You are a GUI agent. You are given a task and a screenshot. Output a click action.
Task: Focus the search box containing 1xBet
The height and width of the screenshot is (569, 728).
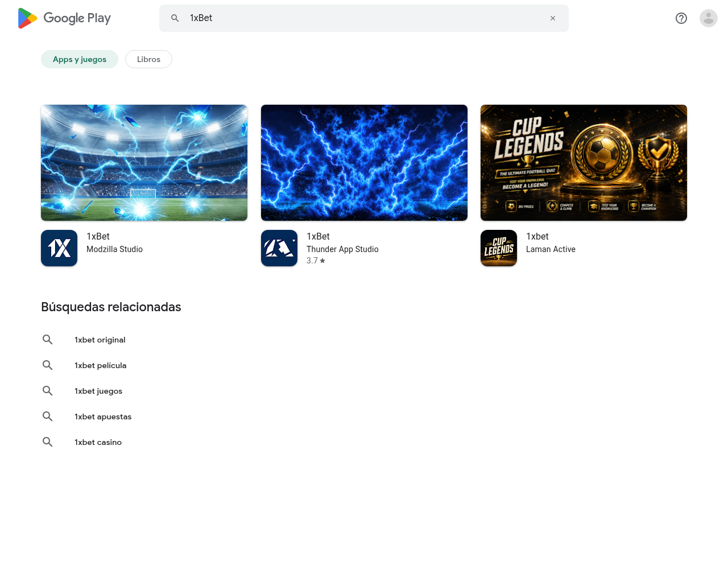364,18
